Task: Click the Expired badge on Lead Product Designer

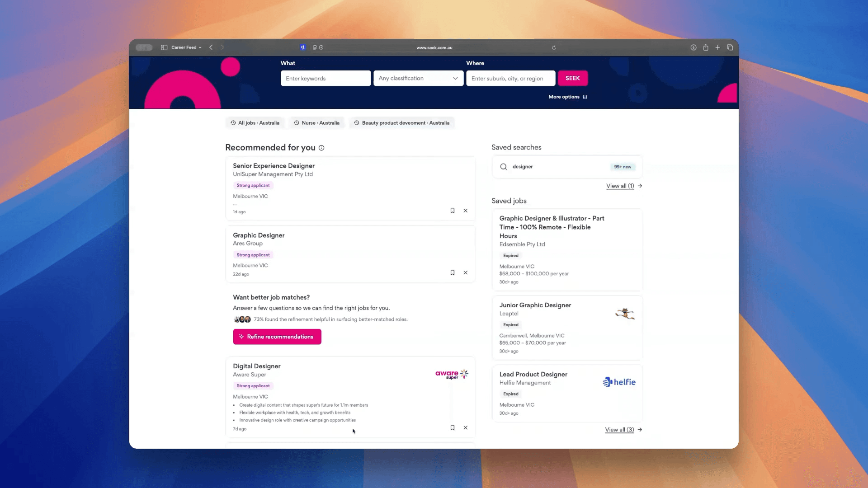Action: [511, 394]
